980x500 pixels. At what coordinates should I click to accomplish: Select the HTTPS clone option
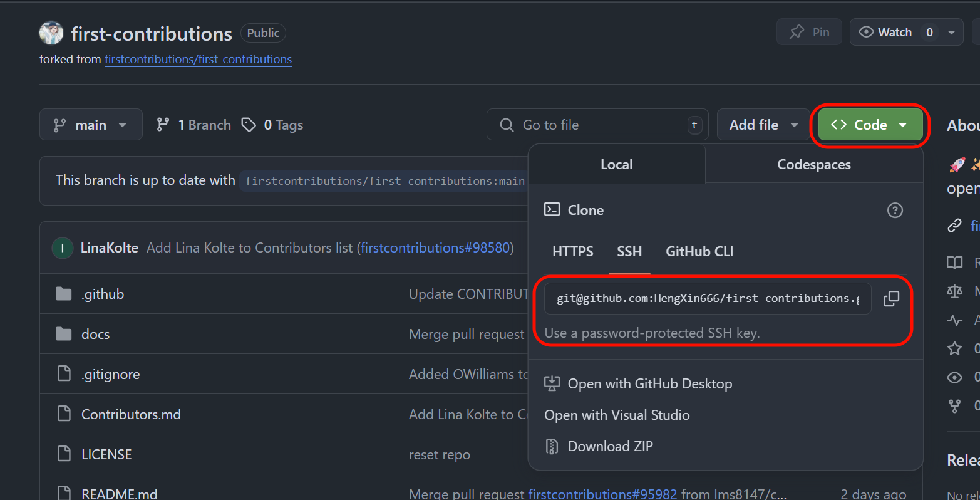pos(572,252)
